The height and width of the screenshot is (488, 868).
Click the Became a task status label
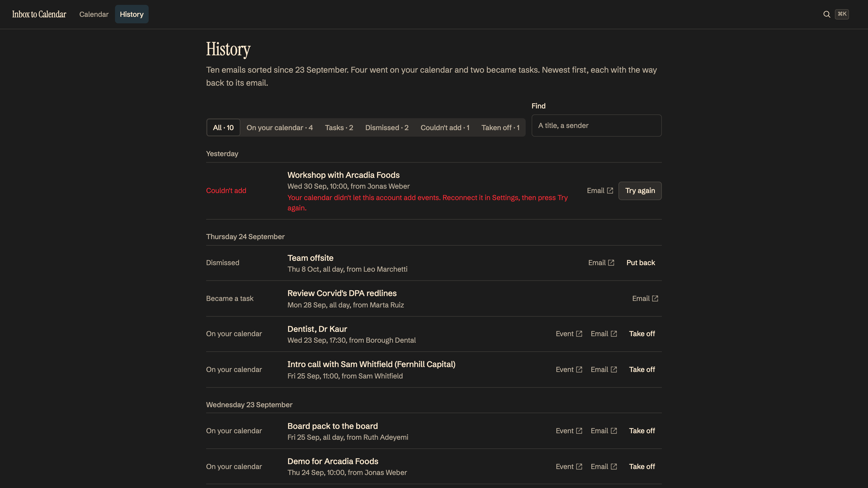point(229,298)
